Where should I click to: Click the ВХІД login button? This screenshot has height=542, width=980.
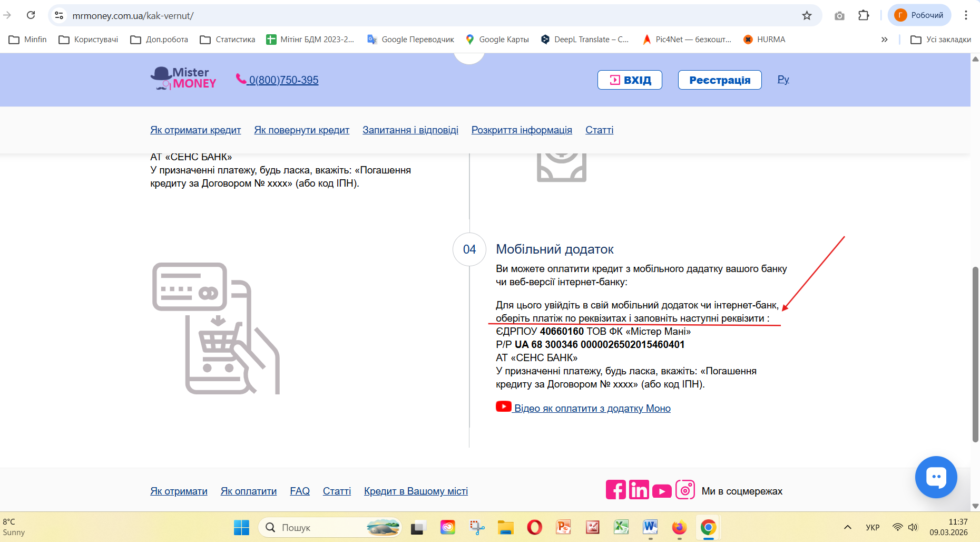(x=630, y=80)
